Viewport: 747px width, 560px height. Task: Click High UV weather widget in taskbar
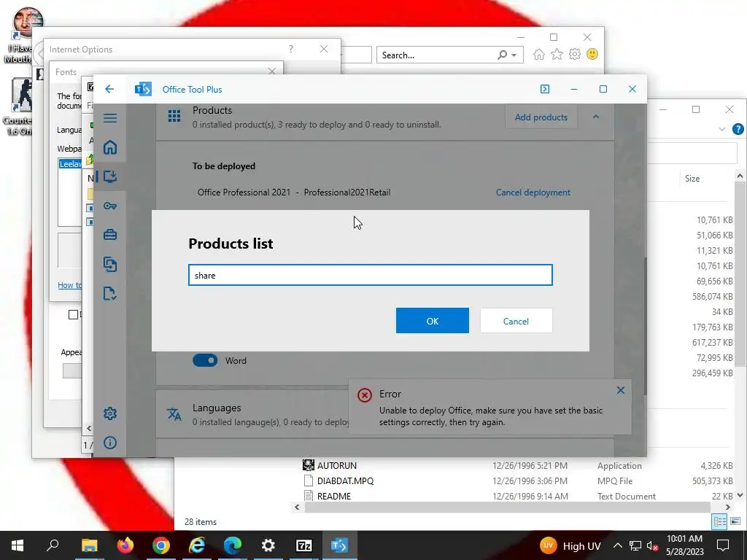570,545
